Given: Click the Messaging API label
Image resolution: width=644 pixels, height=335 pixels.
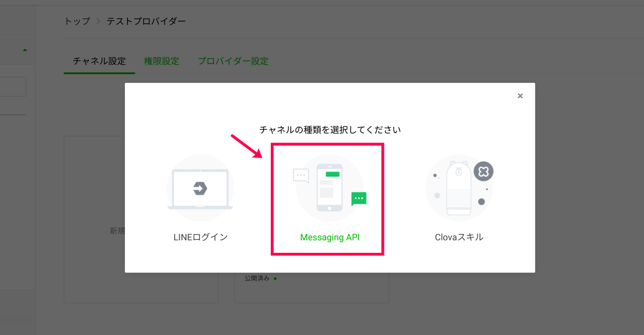Looking at the screenshot, I should tap(330, 237).
